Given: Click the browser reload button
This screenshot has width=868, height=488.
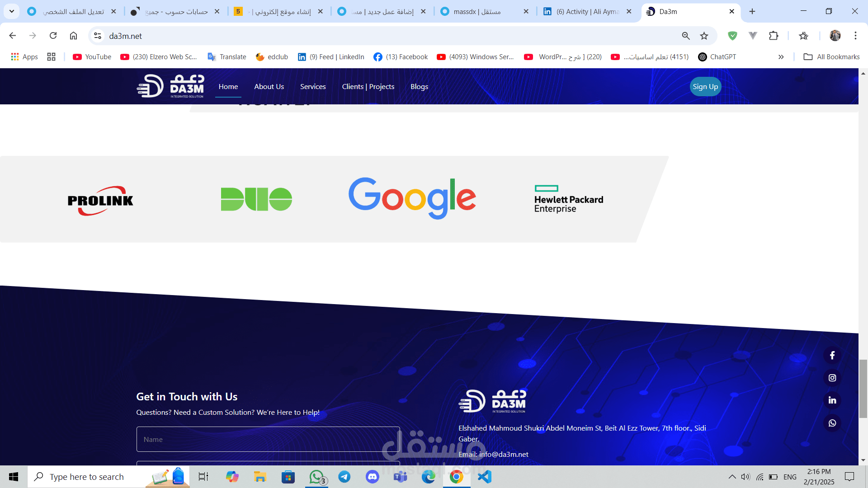Looking at the screenshot, I should click(x=53, y=36).
